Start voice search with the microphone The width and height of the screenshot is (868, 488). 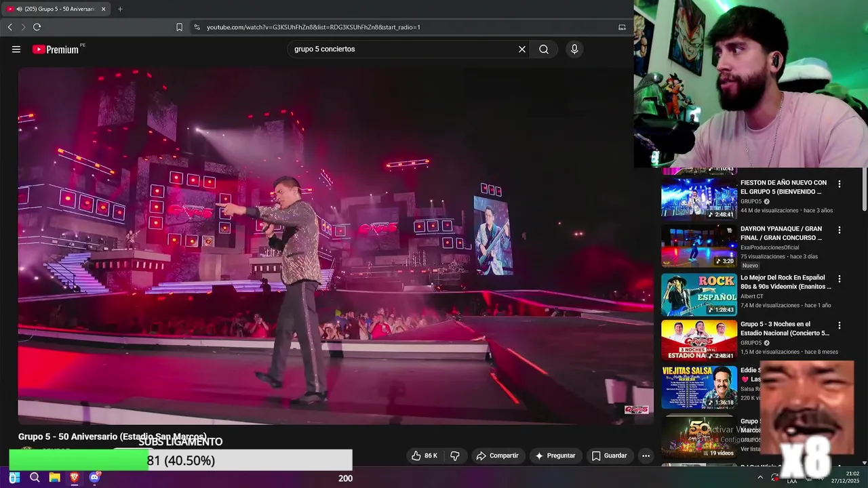pyautogui.click(x=574, y=49)
